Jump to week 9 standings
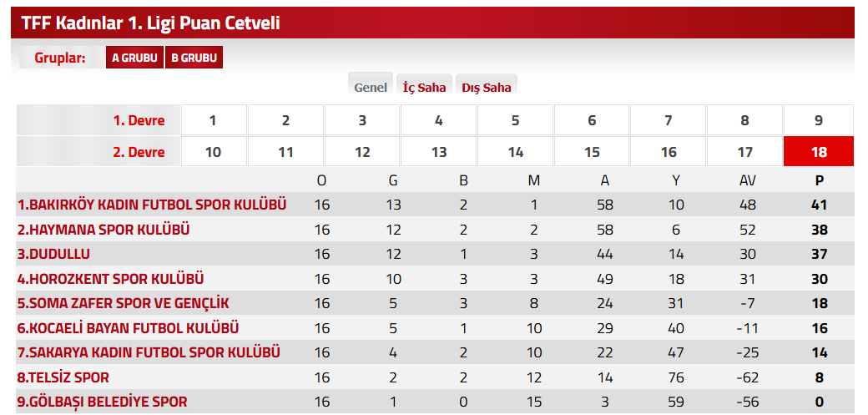 click(819, 120)
